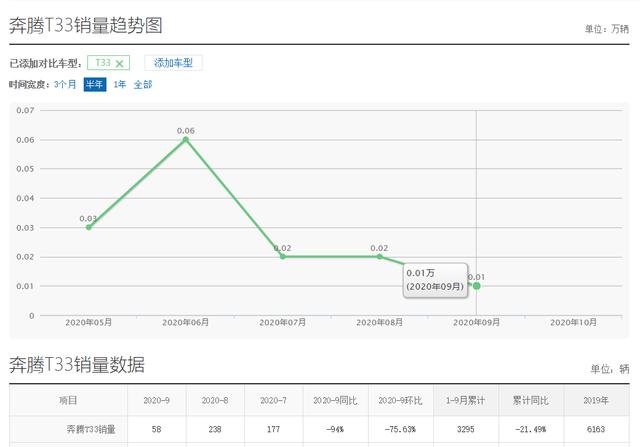Click the 2020年07月 data point

282,257
